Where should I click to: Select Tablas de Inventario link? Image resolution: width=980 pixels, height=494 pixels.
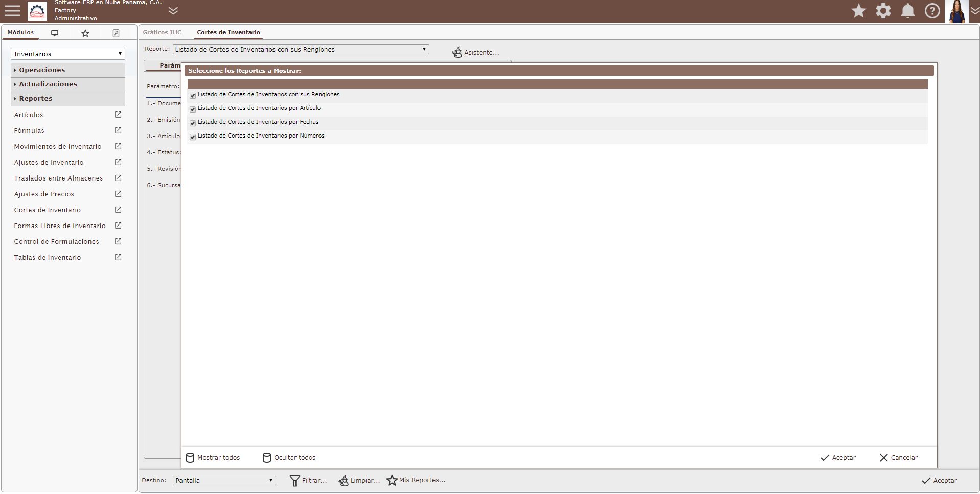pos(48,258)
